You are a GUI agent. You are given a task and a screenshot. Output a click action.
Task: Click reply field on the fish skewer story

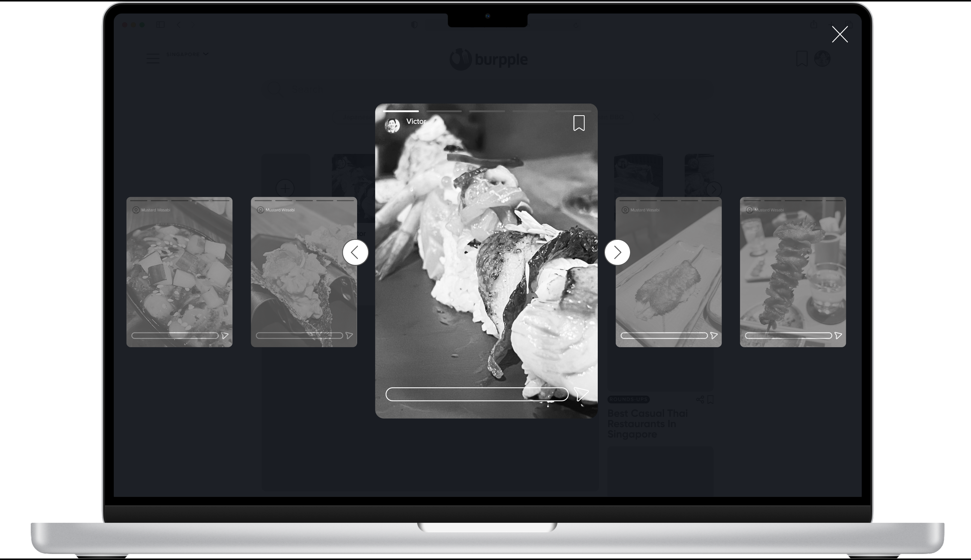pyautogui.click(x=663, y=336)
